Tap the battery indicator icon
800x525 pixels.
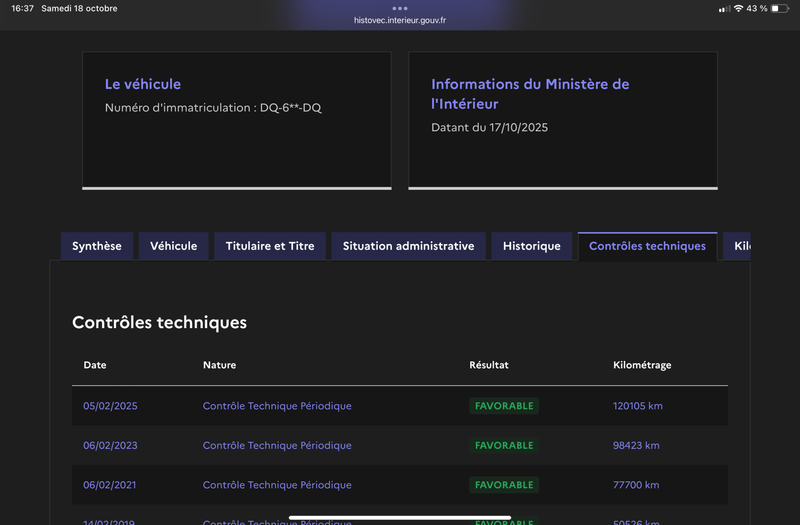tap(781, 8)
